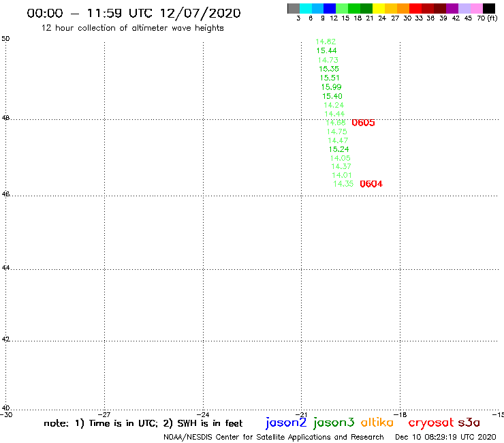Click the cryosat satellite legend label
The image size is (504, 443).
(431, 423)
